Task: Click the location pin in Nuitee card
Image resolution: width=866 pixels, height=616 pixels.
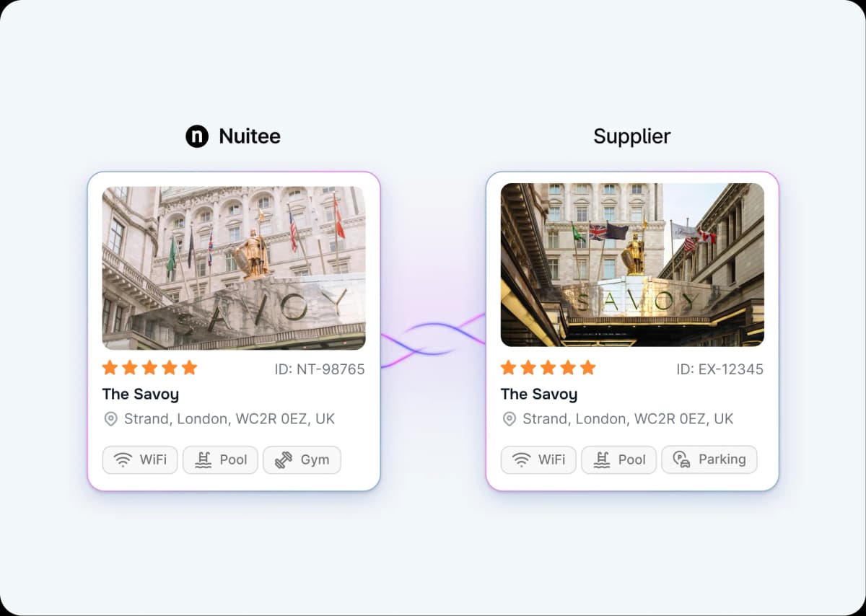Action: tap(110, 419)
